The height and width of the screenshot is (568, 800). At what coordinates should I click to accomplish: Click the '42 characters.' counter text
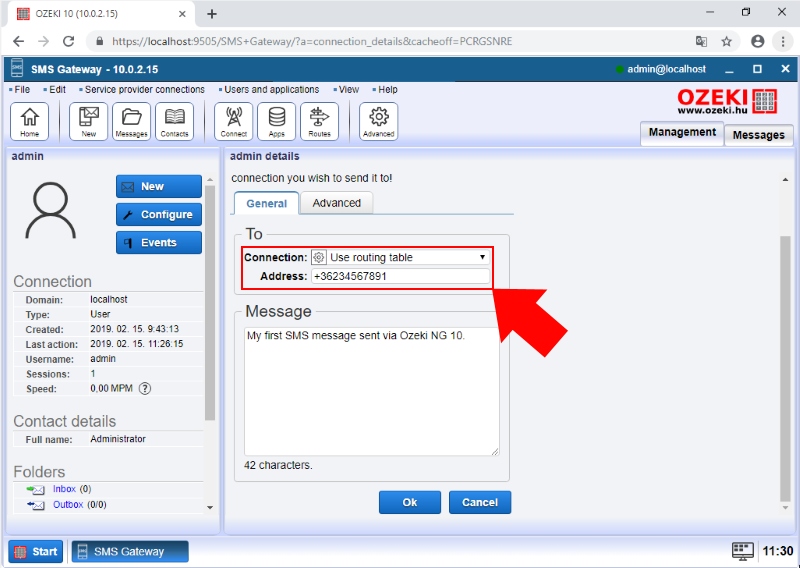point(278,465)
